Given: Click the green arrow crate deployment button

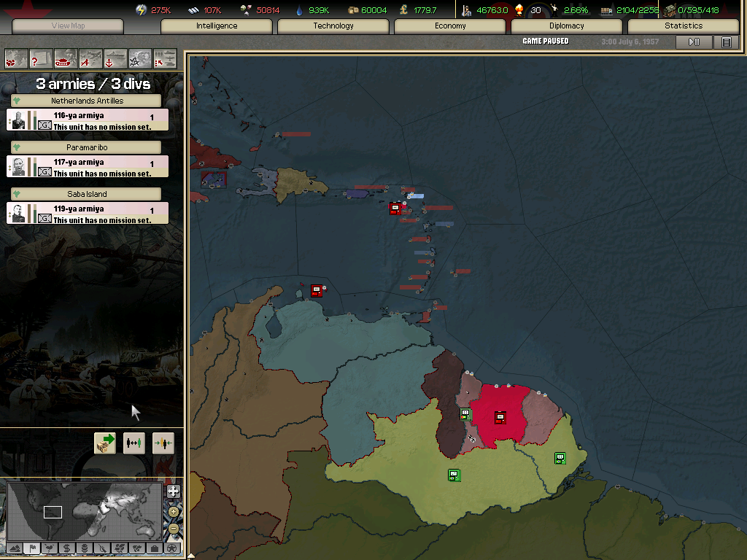Looking at the screenshot, I should click(105, 443).
